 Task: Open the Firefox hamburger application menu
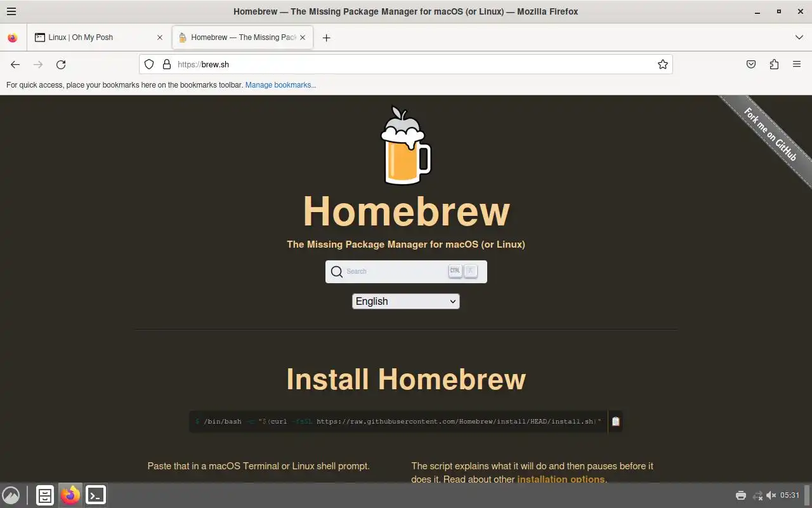click(x=11, y=11)
